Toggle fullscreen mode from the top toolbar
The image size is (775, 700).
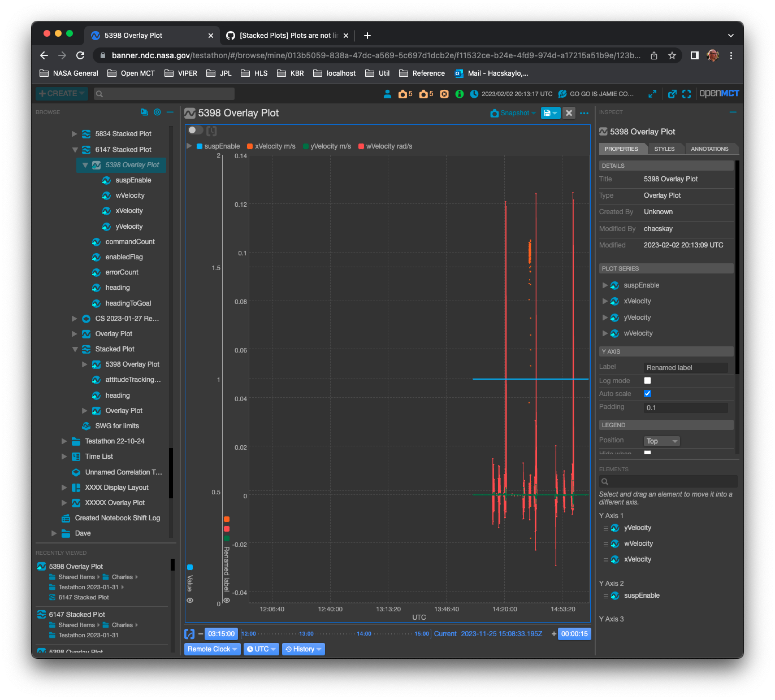pos(686,94)
